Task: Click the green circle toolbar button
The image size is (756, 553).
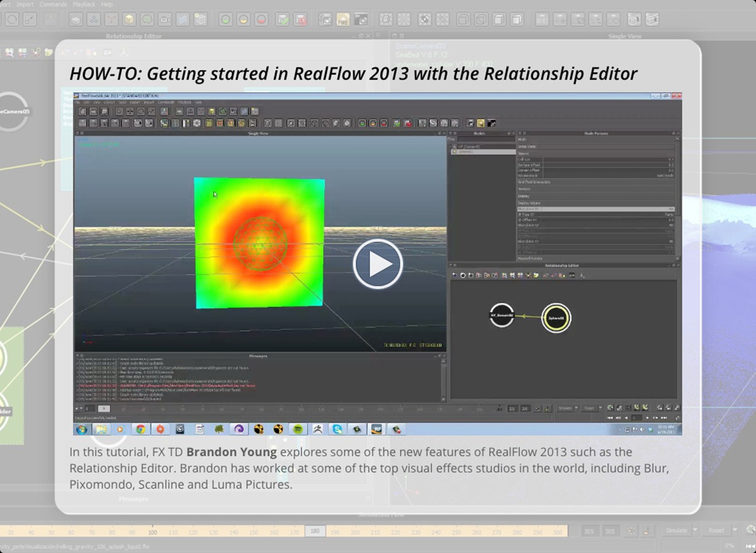Action: click(x=224, y=20)
